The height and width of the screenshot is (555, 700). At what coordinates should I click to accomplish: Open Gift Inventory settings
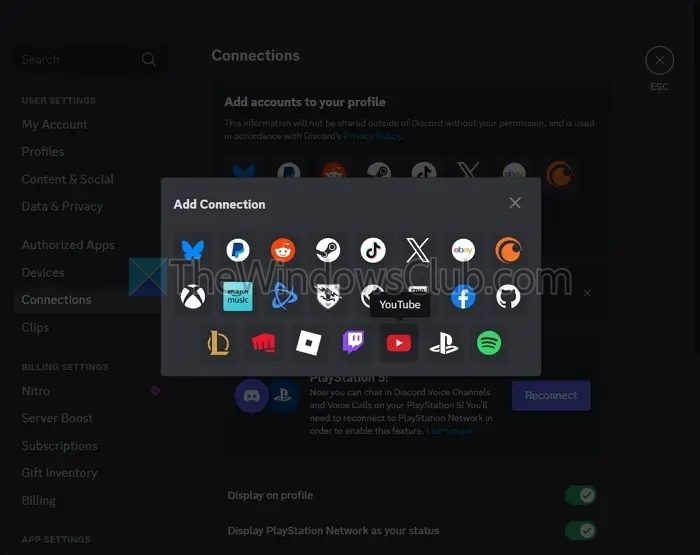[x=59, y=473]
